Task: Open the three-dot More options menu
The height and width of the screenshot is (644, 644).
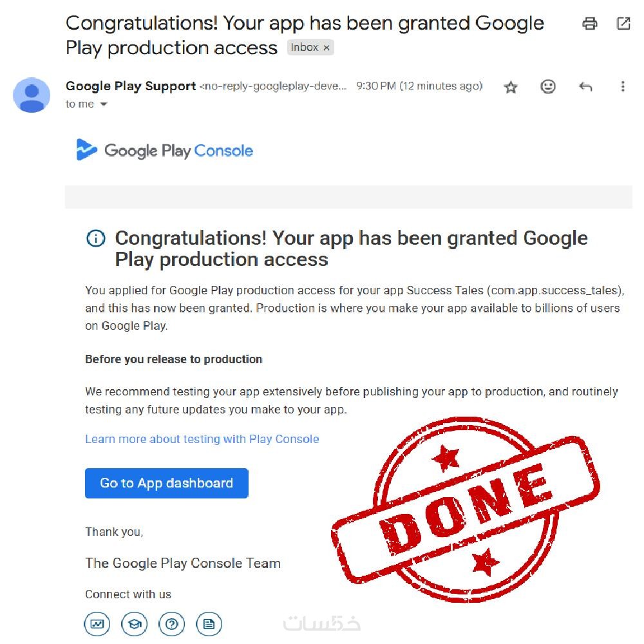Action: 622,86
